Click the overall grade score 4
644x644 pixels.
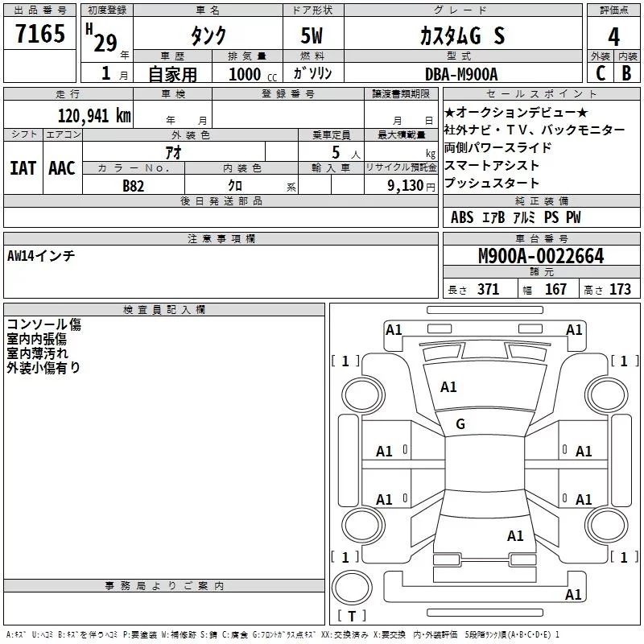[x=613, y=36]
